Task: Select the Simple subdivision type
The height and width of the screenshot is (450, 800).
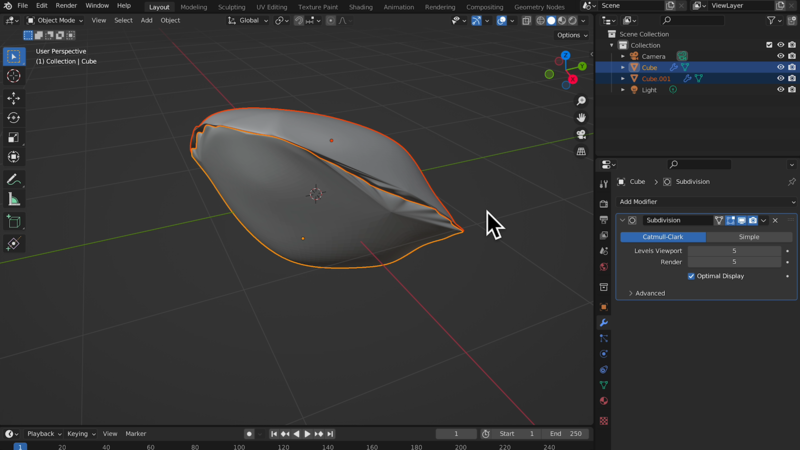Action: pos(748,237)
